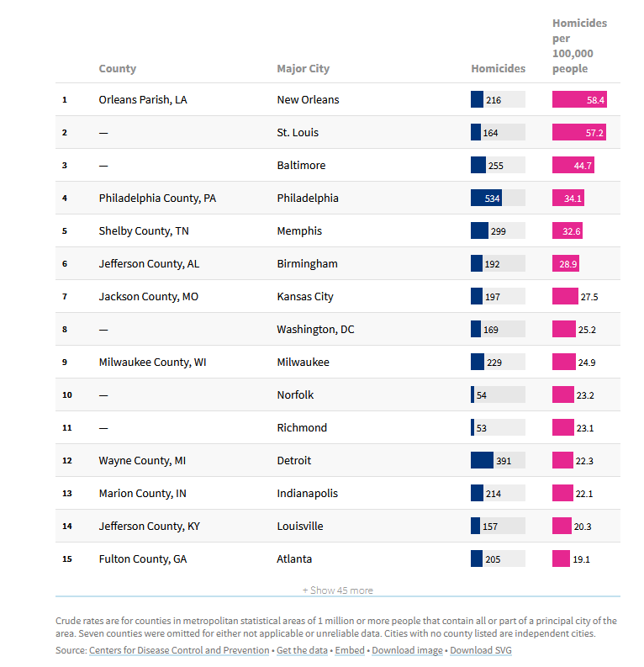644x667 pixels.
Task: Click the Baltimore pink rate bar 44.7
Action: [x=573, y=166]
